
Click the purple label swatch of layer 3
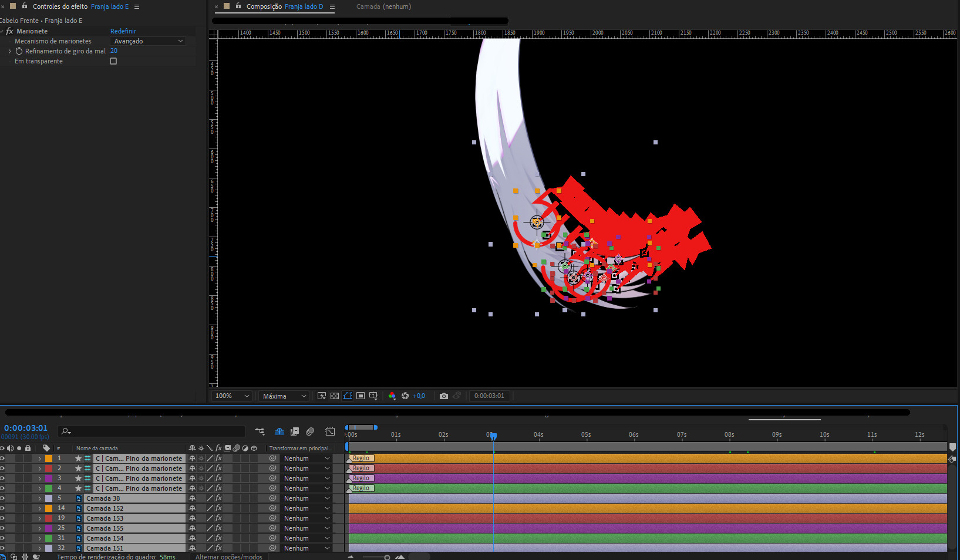(x=49, y=478)
